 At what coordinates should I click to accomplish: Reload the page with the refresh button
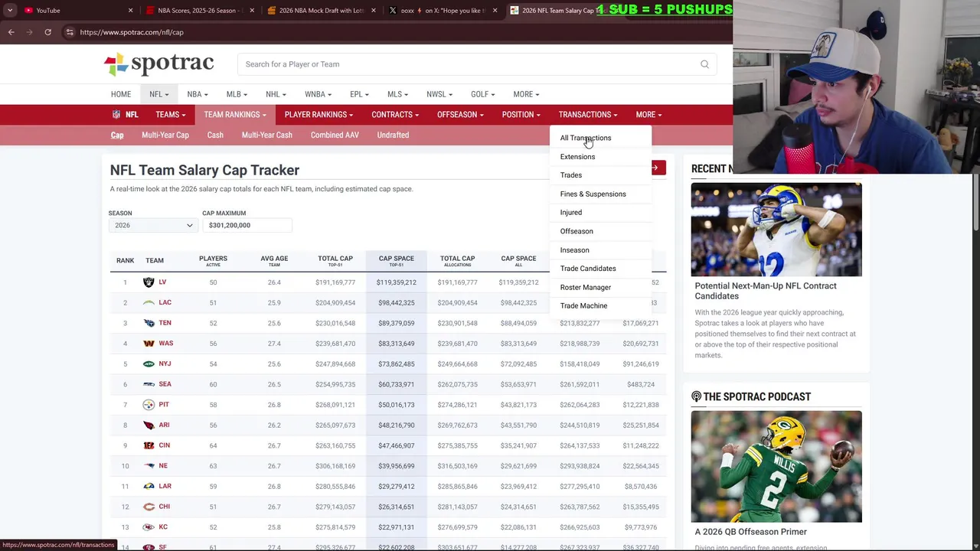[x=47, y=32]
